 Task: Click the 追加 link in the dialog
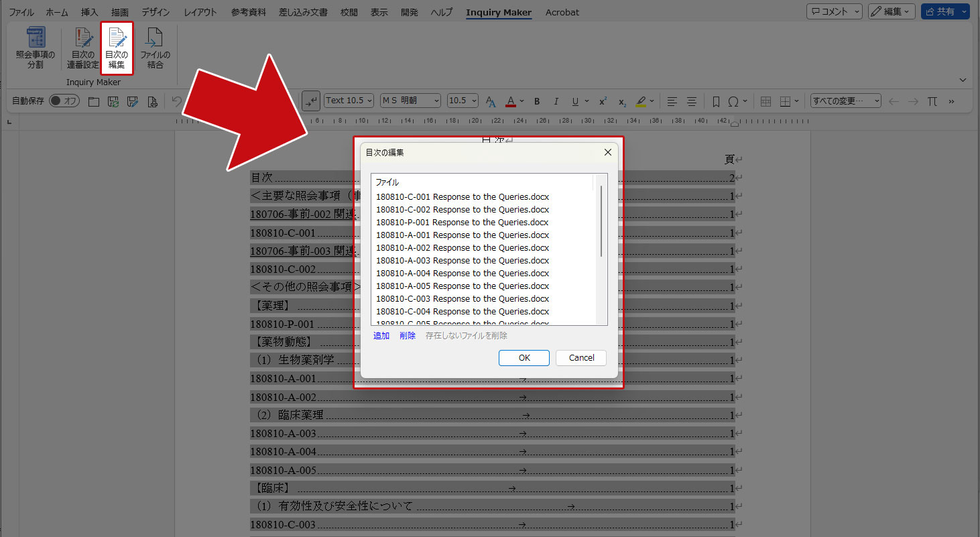381,336
